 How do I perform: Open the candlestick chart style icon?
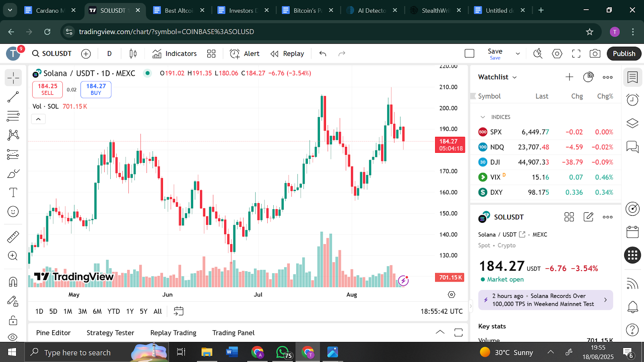(133, 53)
